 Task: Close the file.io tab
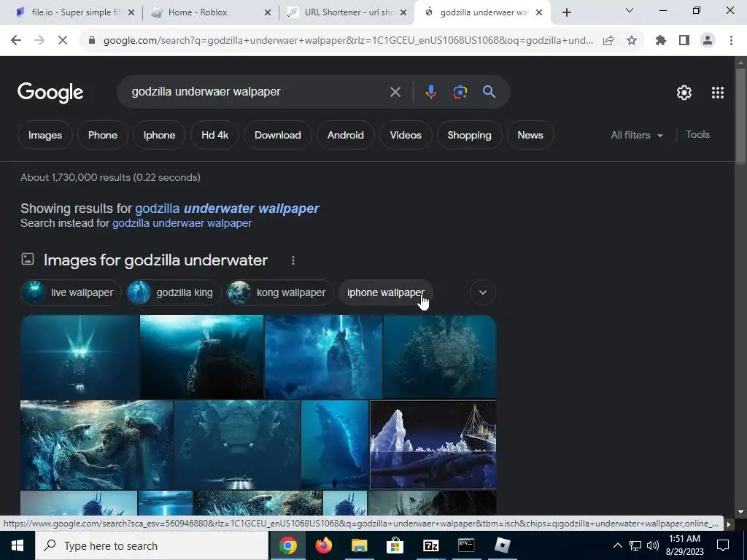(131, 12)
